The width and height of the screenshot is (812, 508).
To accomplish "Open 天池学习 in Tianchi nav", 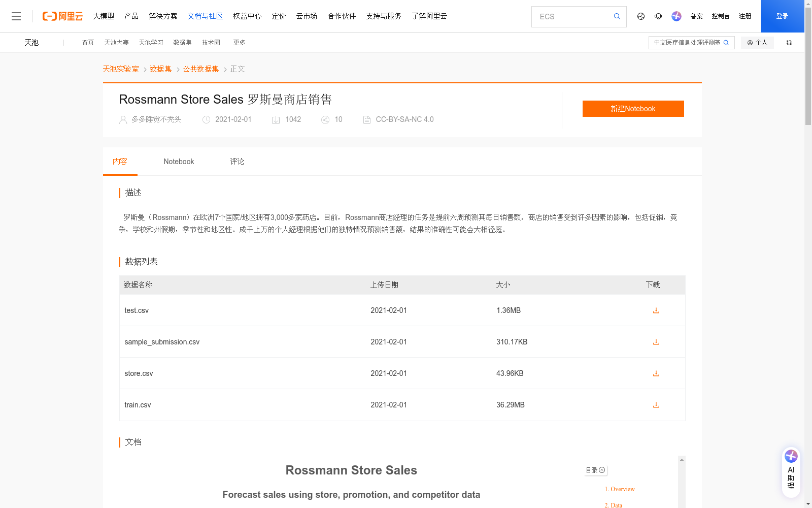I will [151, 43].
